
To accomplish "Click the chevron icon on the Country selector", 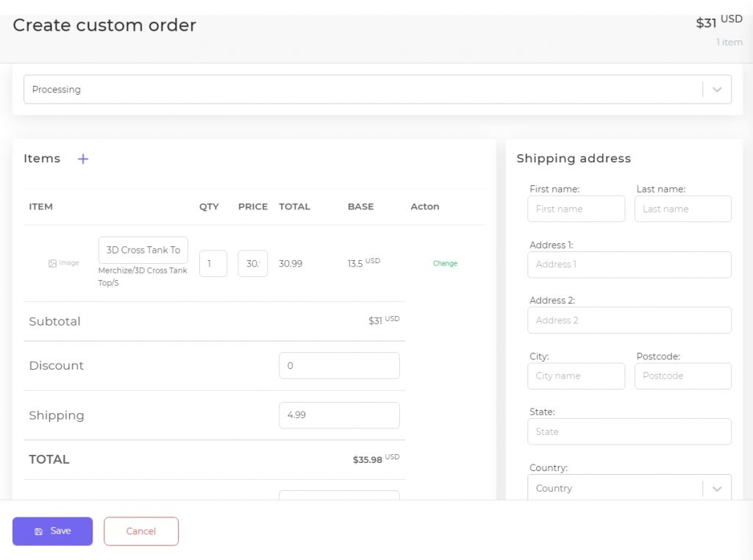I will point(717,488).
